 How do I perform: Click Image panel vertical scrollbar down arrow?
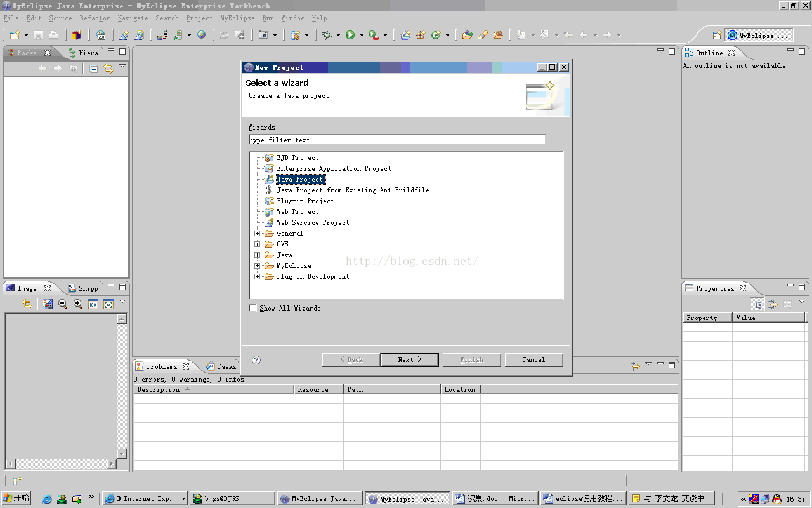pyautogui.click(x=122, y=453)
